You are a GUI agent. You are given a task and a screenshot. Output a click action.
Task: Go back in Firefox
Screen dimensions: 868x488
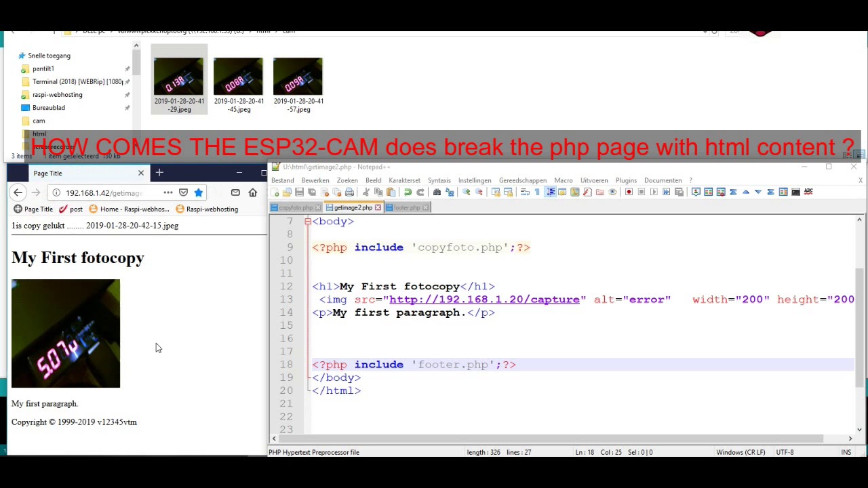click(18, 192)
